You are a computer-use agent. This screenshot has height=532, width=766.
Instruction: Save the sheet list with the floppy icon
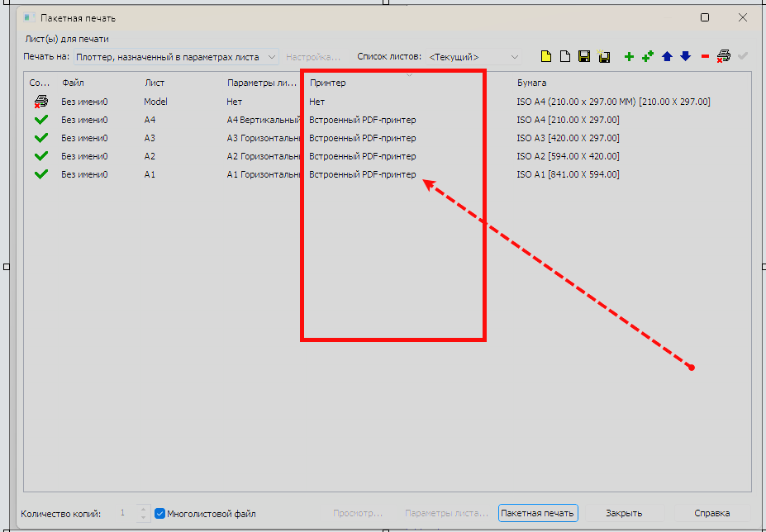pyautogui.click(x=584, y=57)
